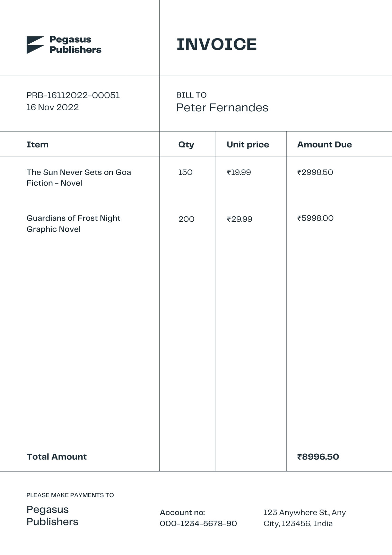This screenshot has width=392, height=555.
Task: Click the BILL TO label
Action: pos(191,95)
